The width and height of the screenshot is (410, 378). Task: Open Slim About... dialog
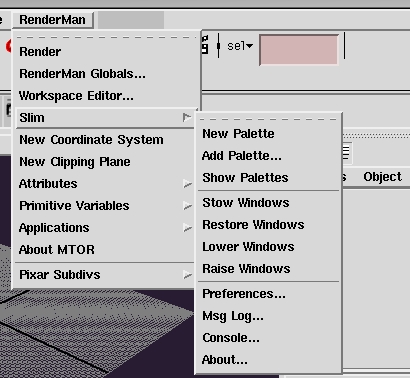click(x=268, y=360)
